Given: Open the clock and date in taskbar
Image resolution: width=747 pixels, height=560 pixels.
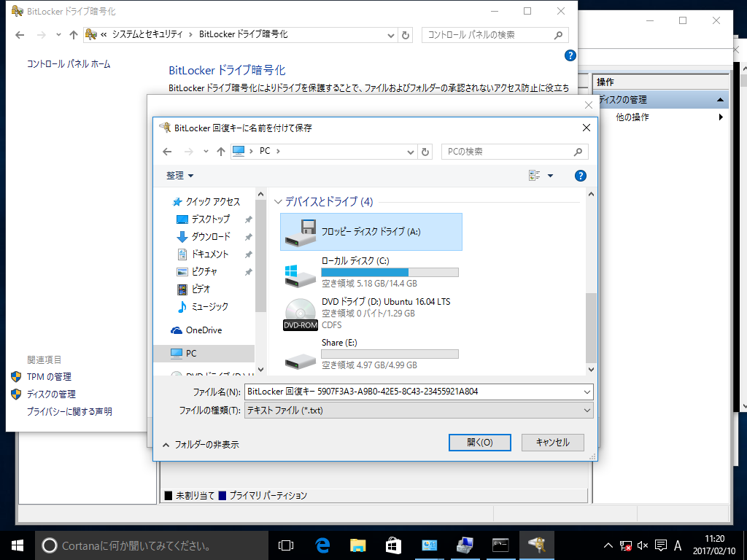Looking at the screenshot, I should [714, 545].
